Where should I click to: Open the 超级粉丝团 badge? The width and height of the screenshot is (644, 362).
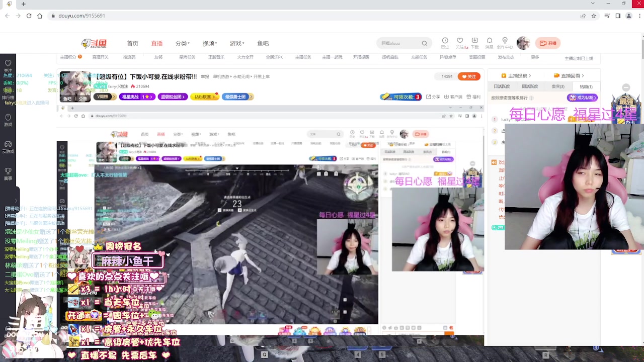(173, 97)
